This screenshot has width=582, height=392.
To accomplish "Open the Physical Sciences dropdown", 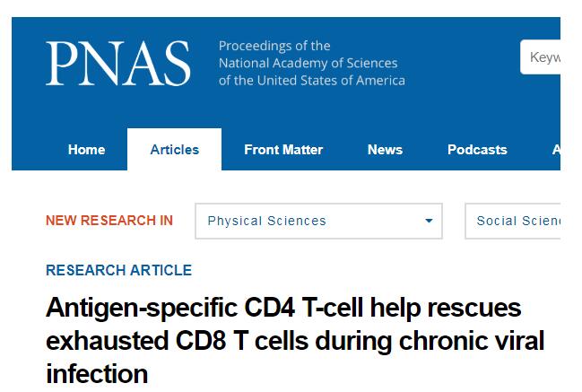I will tap(319, 221).
